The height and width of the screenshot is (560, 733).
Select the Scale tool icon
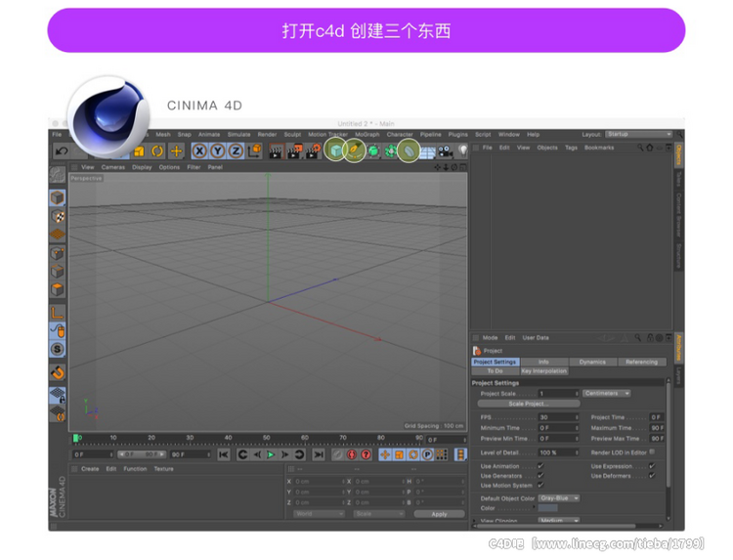[x=139, y=151]
